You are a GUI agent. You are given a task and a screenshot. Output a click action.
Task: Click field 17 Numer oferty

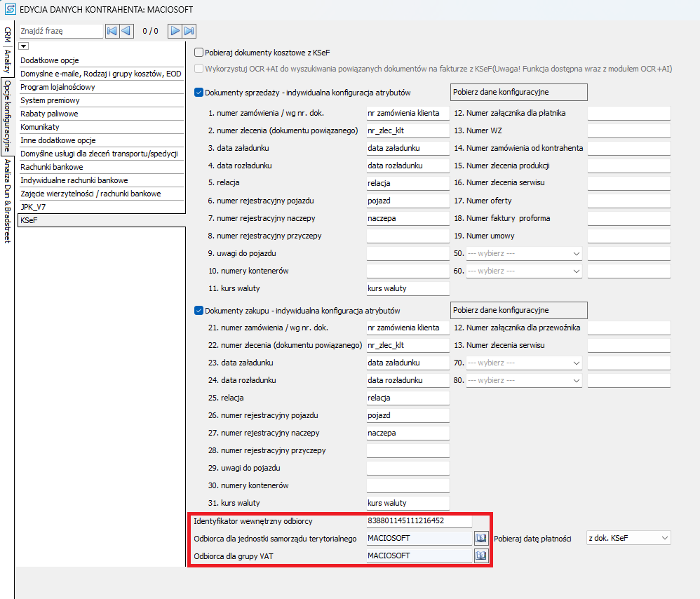[629, 201]
